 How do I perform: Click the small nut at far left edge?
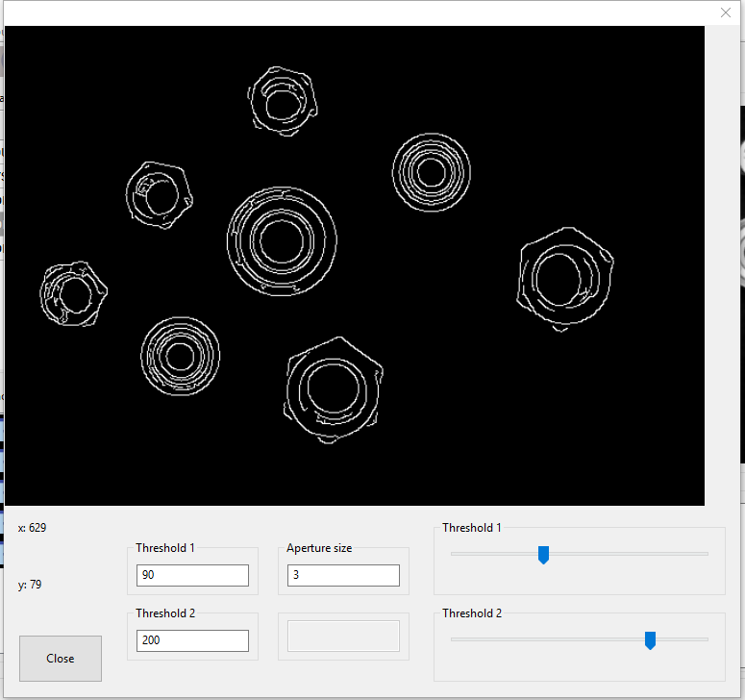point(72,293)
